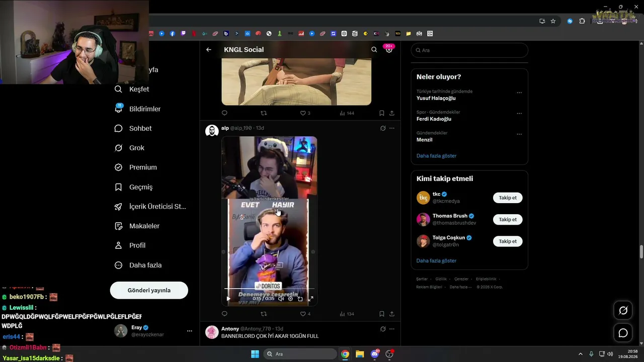Bookmark the alp video post
The width and height of the screenshot is (644, 362).
tap(382, 314)
